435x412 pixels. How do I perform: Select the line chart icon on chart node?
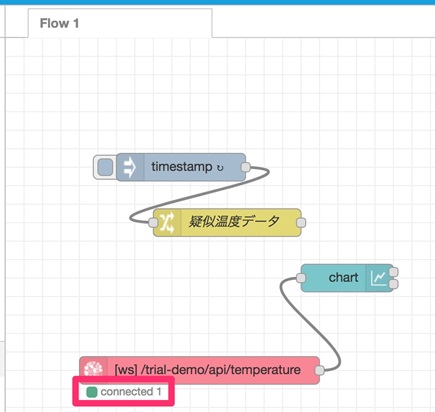tap(378, 278)
